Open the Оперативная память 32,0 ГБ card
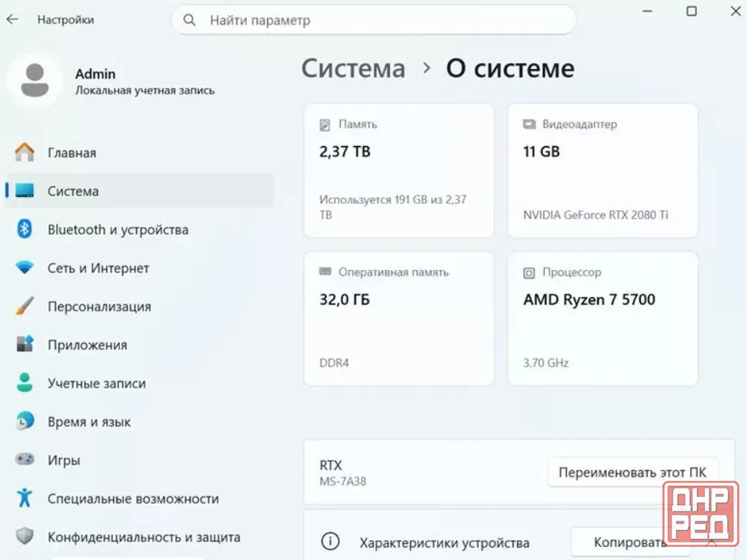 (399, 318)
